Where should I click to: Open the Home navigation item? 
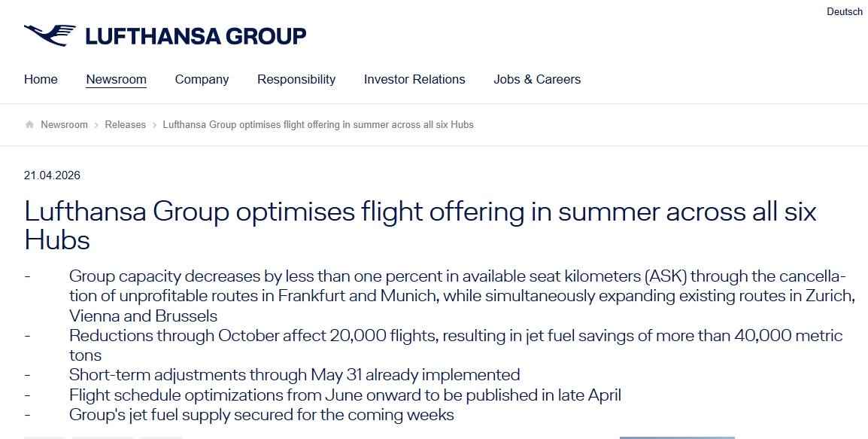click(x=41, y=79)
